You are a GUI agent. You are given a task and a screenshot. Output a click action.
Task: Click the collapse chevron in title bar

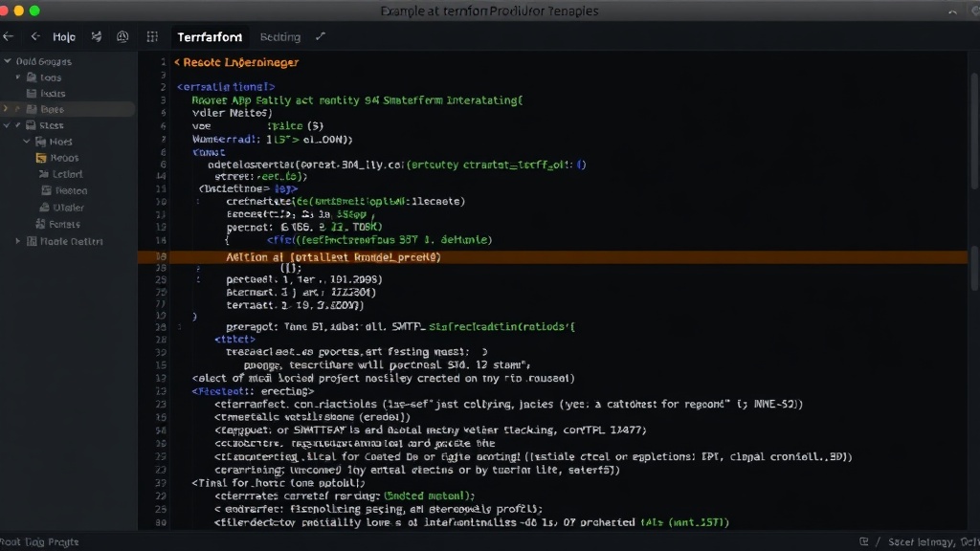(952, 11)
